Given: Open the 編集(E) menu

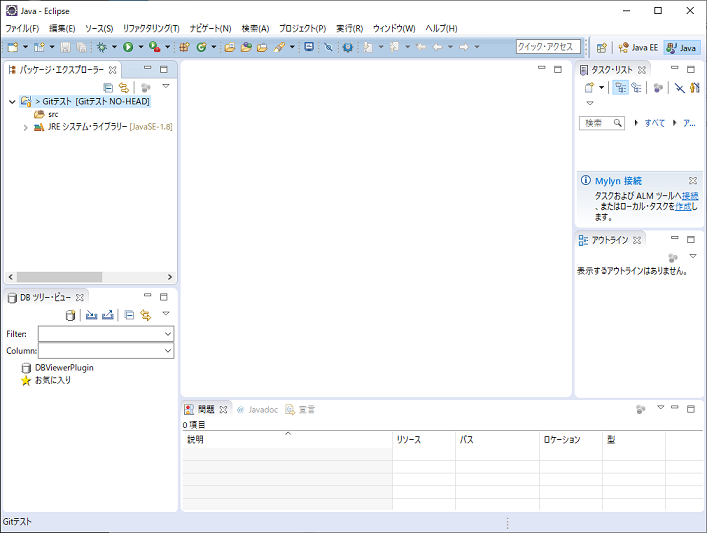Looking at the screenshot, I should 62,28.
